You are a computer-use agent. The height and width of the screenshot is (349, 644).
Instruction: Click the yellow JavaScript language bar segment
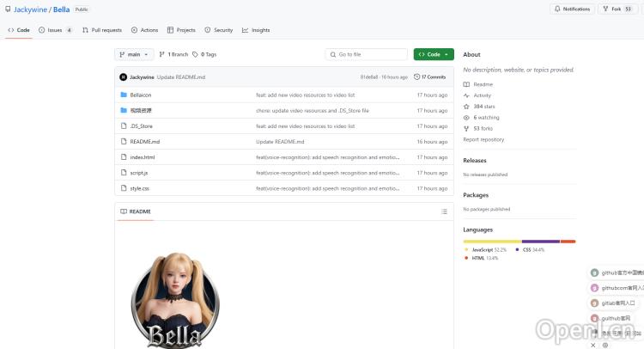491,241
